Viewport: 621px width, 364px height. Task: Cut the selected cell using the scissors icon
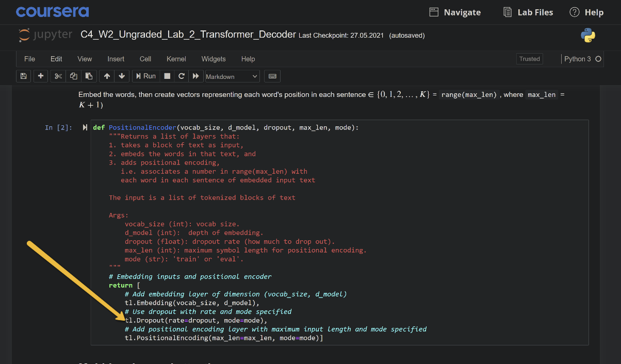coord(58,76)
